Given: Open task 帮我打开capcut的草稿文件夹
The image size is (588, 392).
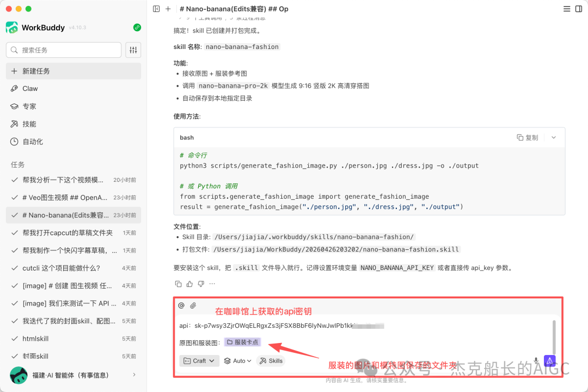Looking at the screenshot, I should (x=73, y=233).
